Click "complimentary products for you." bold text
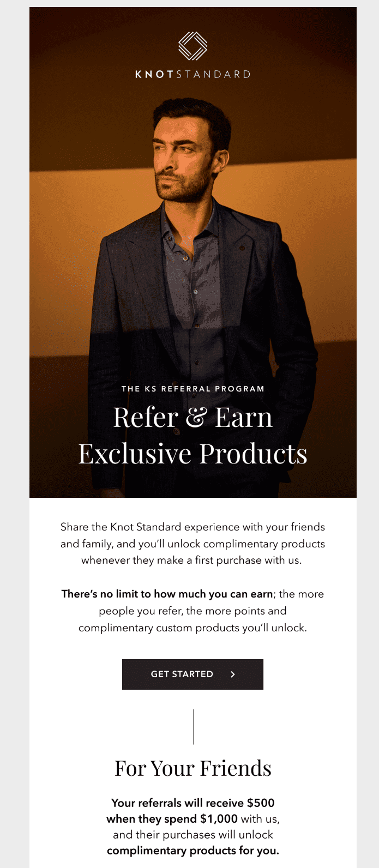Image resolution: width=379 pixels, height=868 pixels. coord(192,851)
